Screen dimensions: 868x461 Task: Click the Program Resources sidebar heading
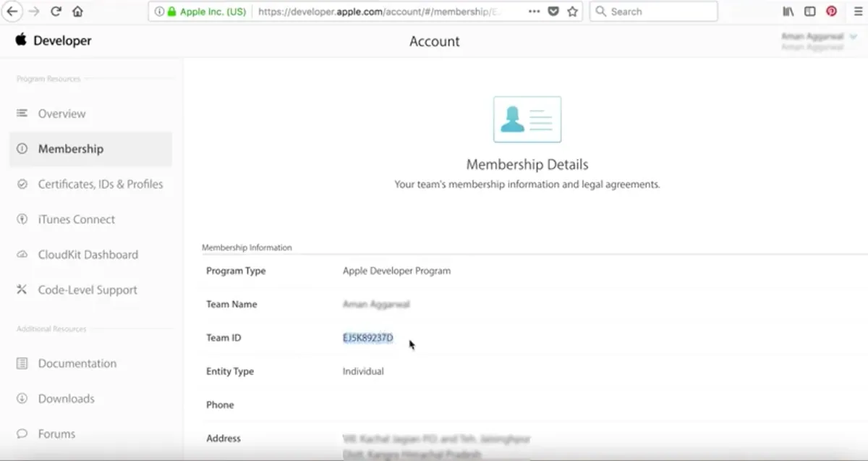[x=48, y=79]
